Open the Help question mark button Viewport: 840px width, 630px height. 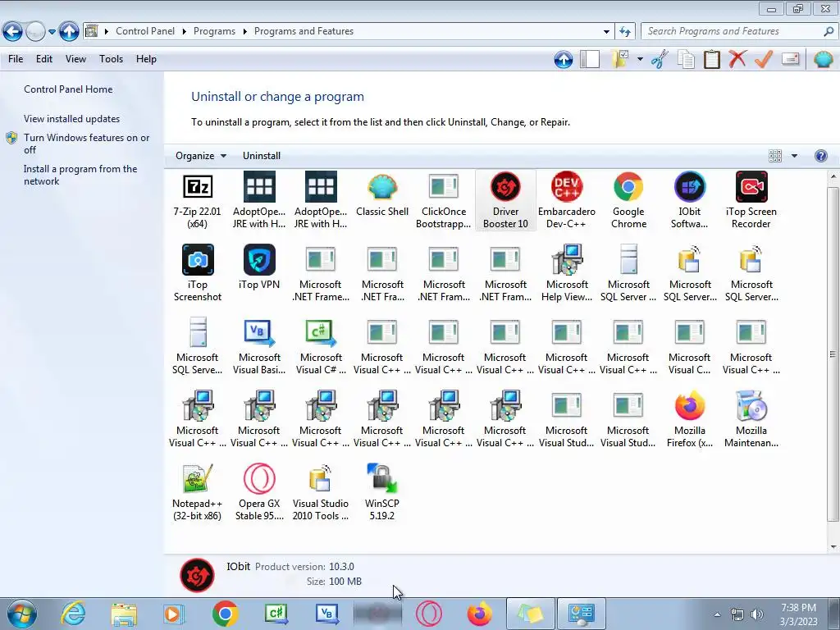point(820,156)
